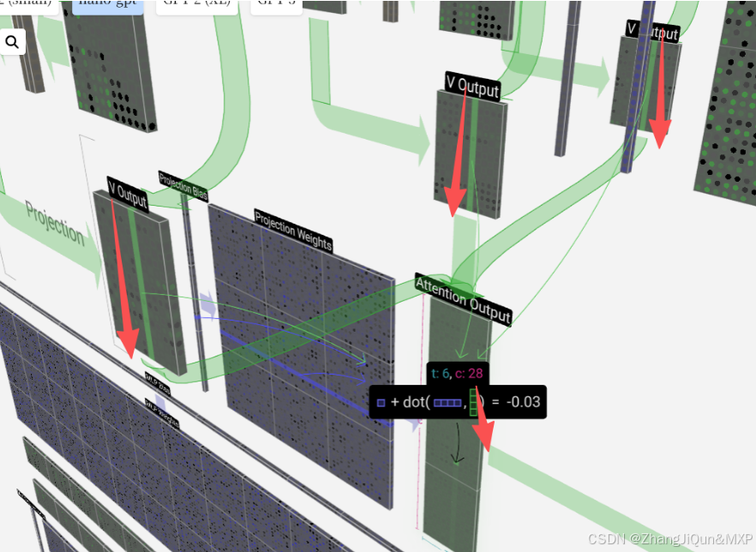Select the Projection Weights matrix block
This screenshot has width=756, height=552.
(303, 357)
